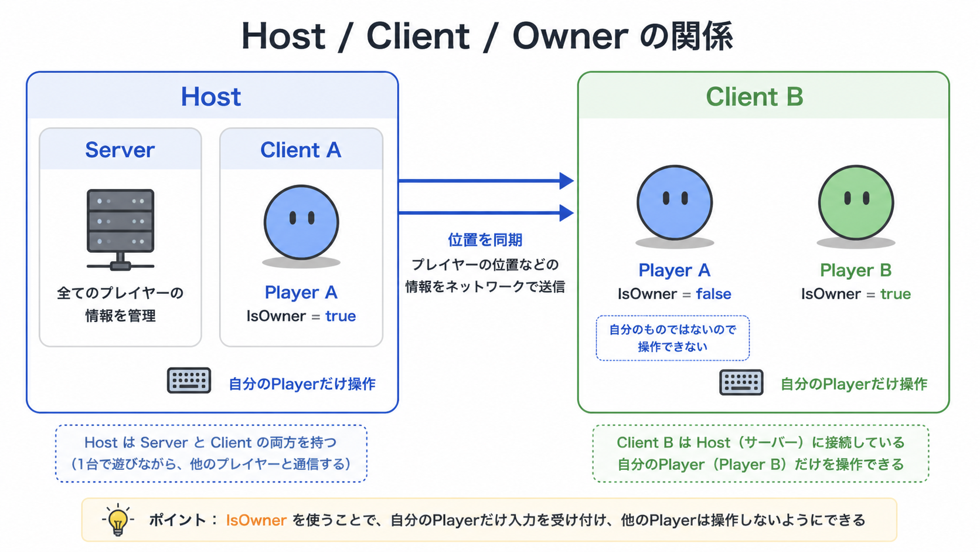This screenshot has height=552, width=980.
Task: Click the "ポイント：" label in the bottom banner
Action: (183, 520)
